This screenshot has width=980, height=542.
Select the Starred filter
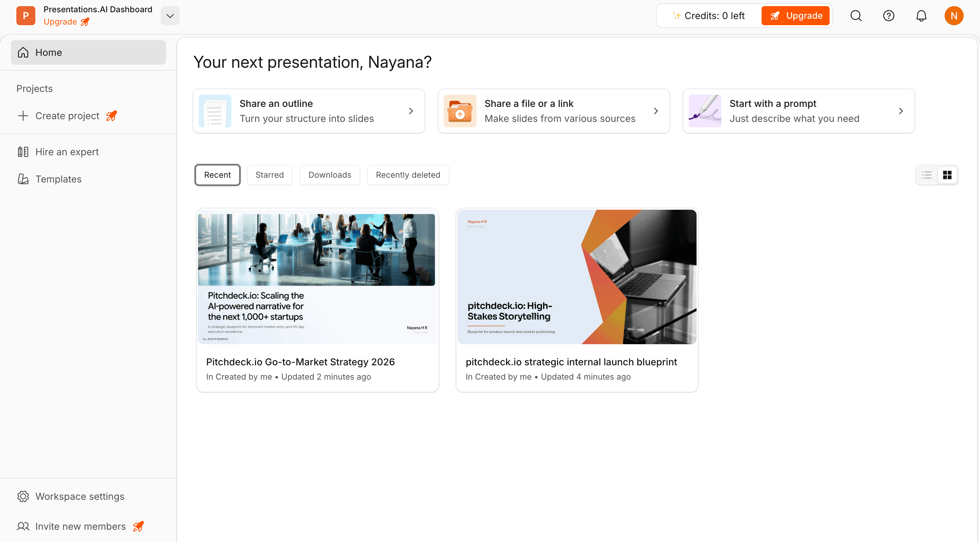tap(269, 175)
